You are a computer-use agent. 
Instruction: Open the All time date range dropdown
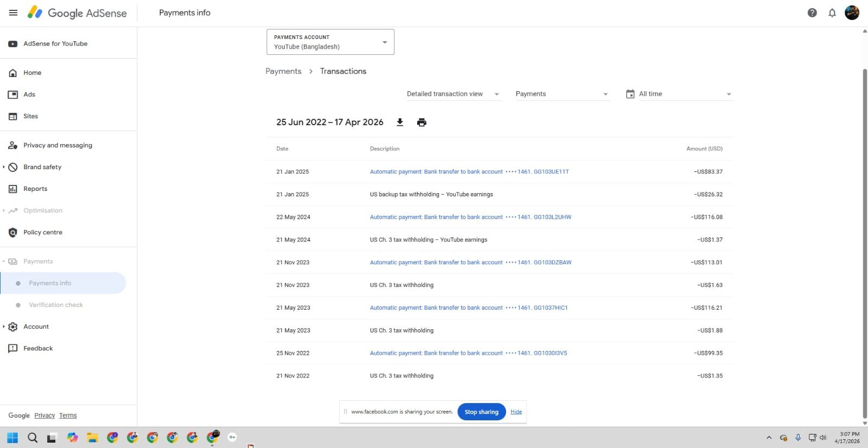686,94
